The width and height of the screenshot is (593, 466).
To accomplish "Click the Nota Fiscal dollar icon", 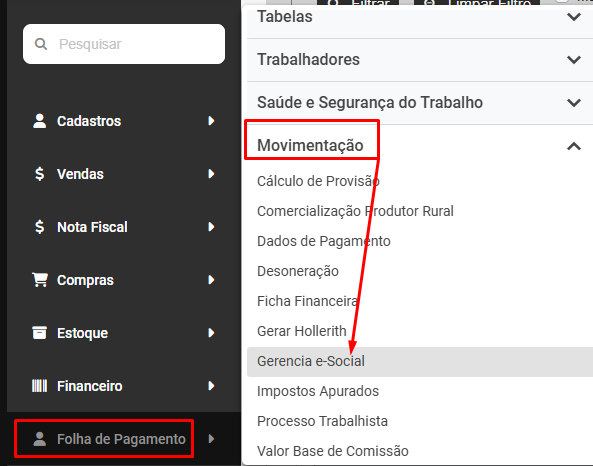I will [x=39, y=227].
